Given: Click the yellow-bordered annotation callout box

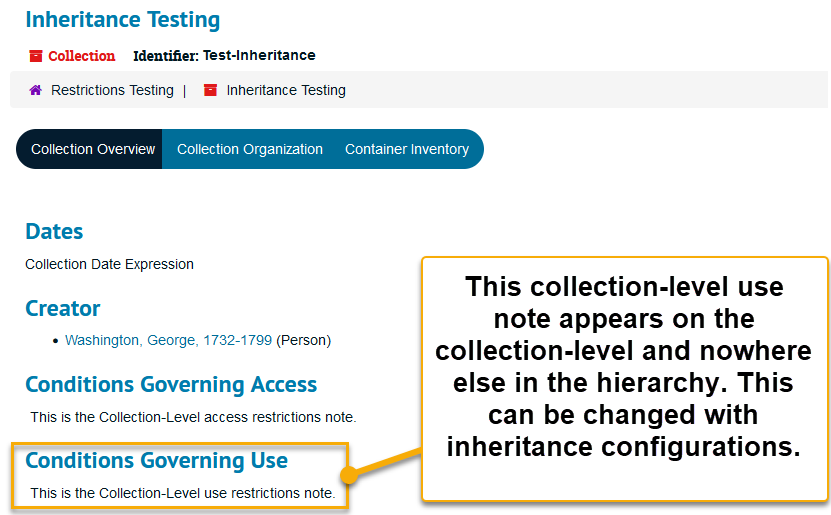Looking at the screenshot, I should coord(624,378).
